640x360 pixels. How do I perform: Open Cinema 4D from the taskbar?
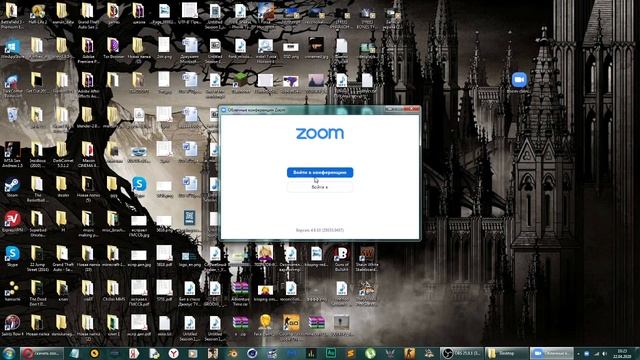pyautogui.click(x=252, y=353)
